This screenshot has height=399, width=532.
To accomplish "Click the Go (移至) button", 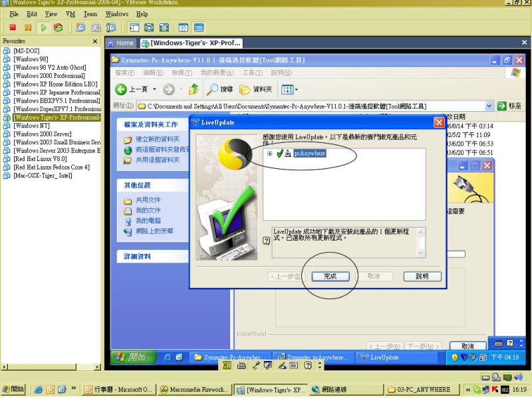I will click(509, 106).
